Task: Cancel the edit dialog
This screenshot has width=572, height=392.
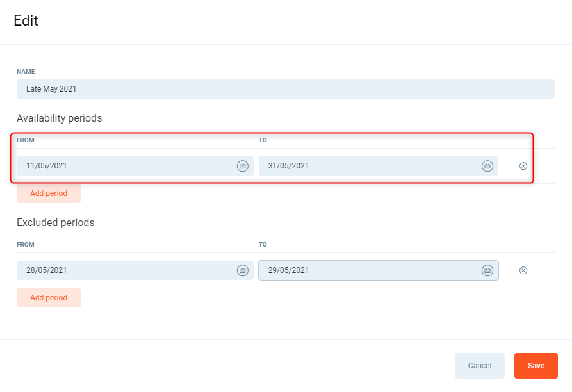Action: [x=479, y=366]
